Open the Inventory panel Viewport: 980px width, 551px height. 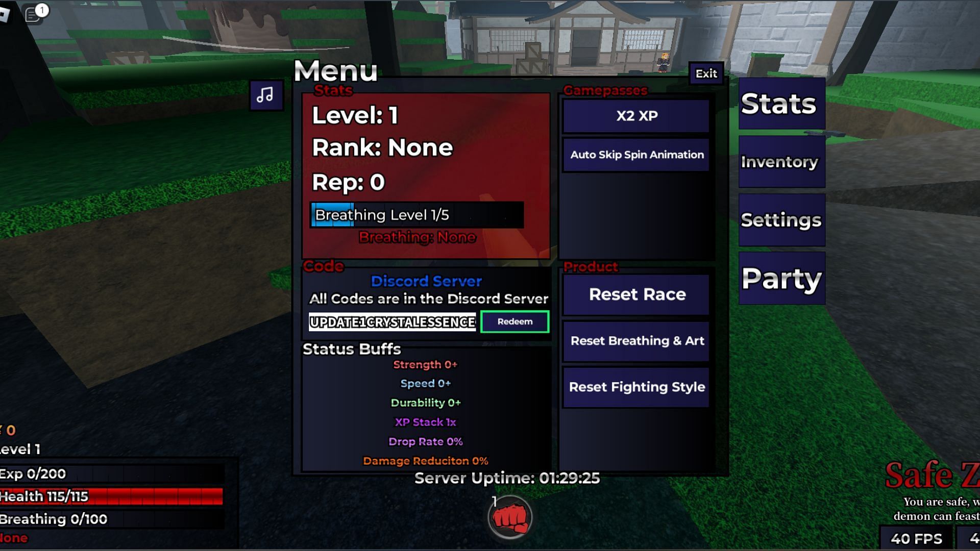(x=781, y=161)
